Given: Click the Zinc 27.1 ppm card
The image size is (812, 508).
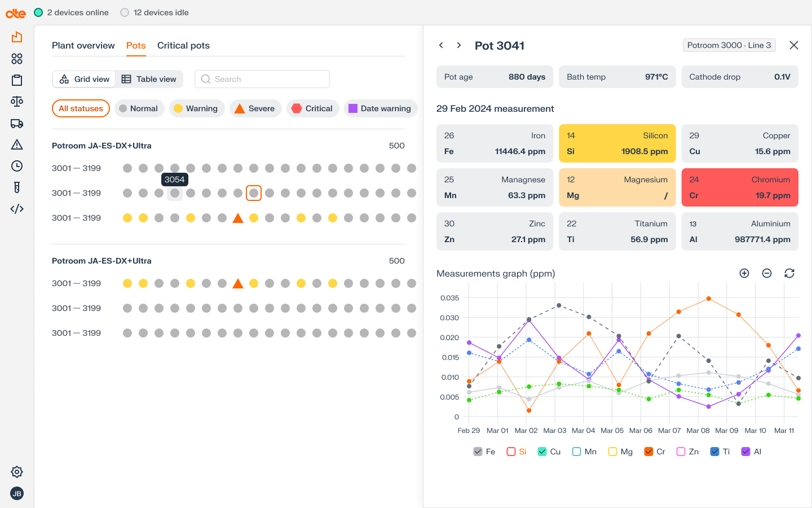Looking at the screenshot, I should click(495, 231).
